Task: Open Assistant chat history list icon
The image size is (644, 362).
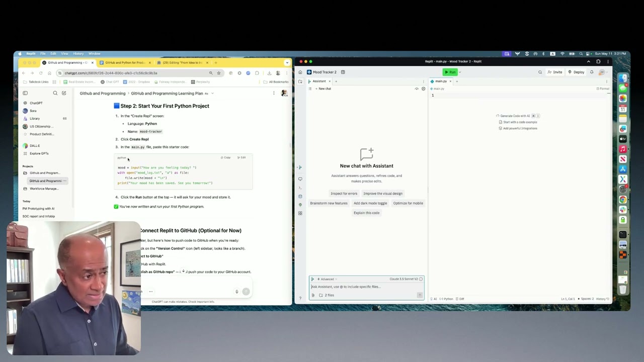Action: pos(310,88)
